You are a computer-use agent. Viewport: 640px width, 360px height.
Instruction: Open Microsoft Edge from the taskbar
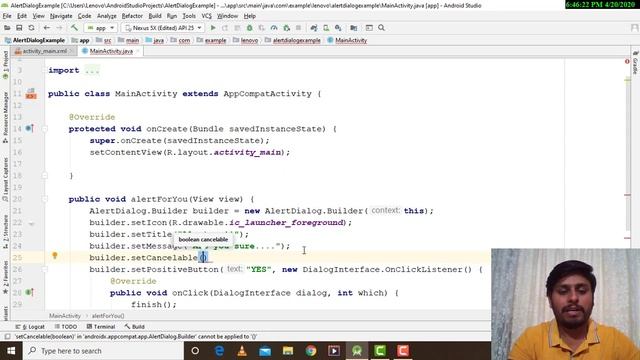pos(219,351)
